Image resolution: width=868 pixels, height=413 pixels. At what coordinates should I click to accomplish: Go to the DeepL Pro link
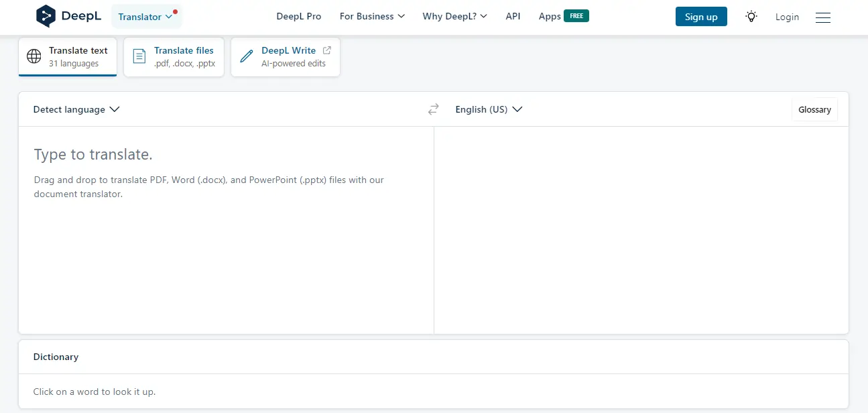(299, 16)
